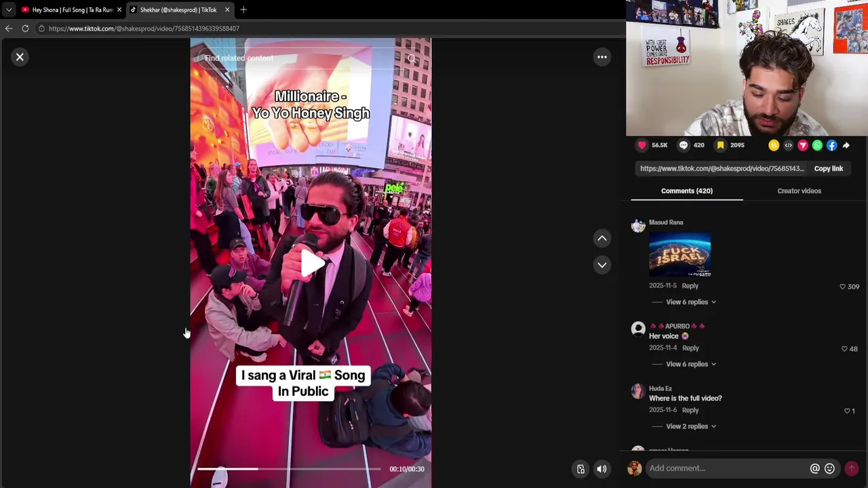Save video with bookmark icon
The width and height of the screenshot is (868, 488).
[x=720, y=145]
